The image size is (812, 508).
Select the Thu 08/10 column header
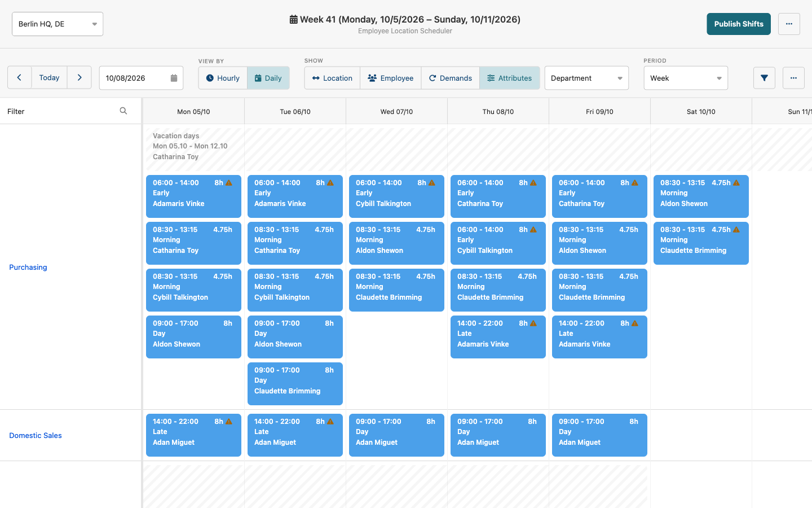[x=498, y=112]
